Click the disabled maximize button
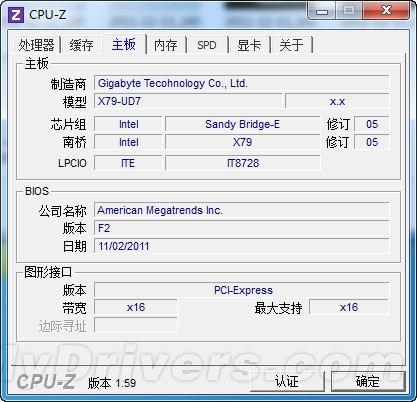Screen dimensions: 417x402 (349, 11)
